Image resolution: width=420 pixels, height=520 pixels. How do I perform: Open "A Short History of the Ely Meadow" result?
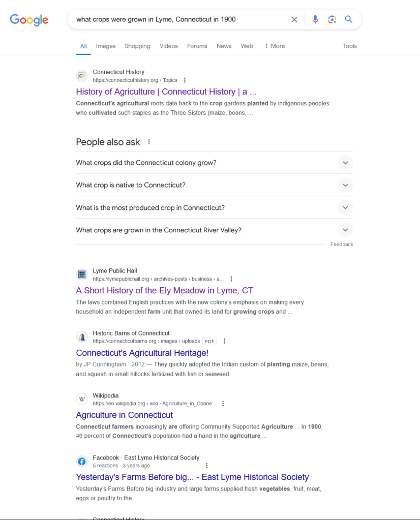pyautogui.click(x=164, y=291)
